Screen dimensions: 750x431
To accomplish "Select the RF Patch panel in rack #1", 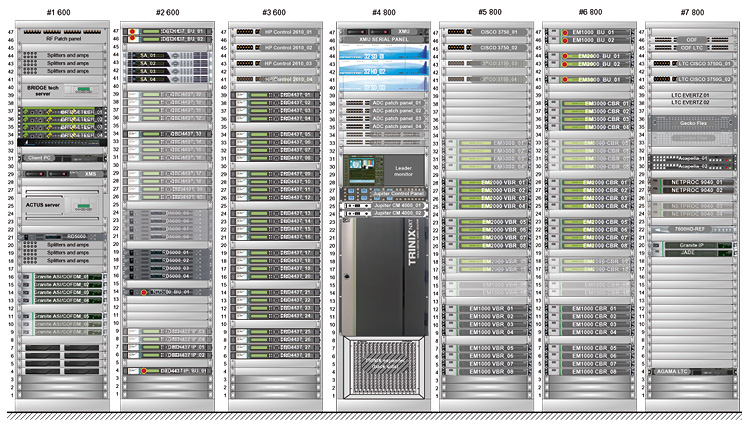I will point(63,35).
